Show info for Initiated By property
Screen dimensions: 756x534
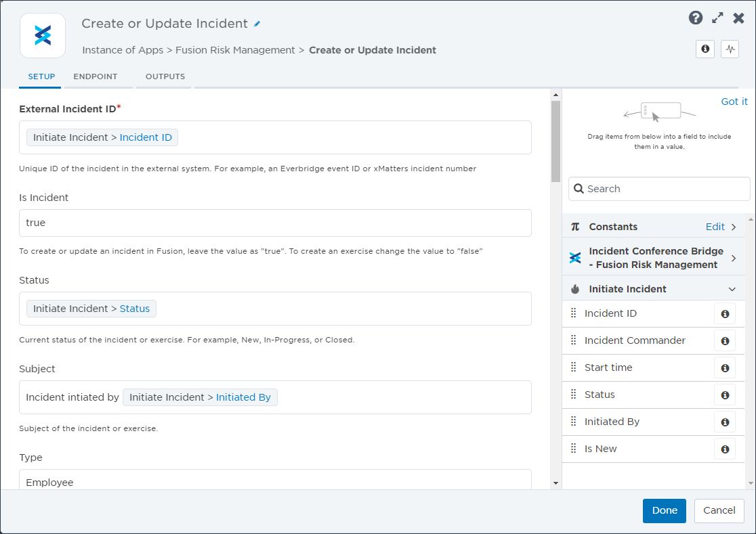[x=725, y=422]
